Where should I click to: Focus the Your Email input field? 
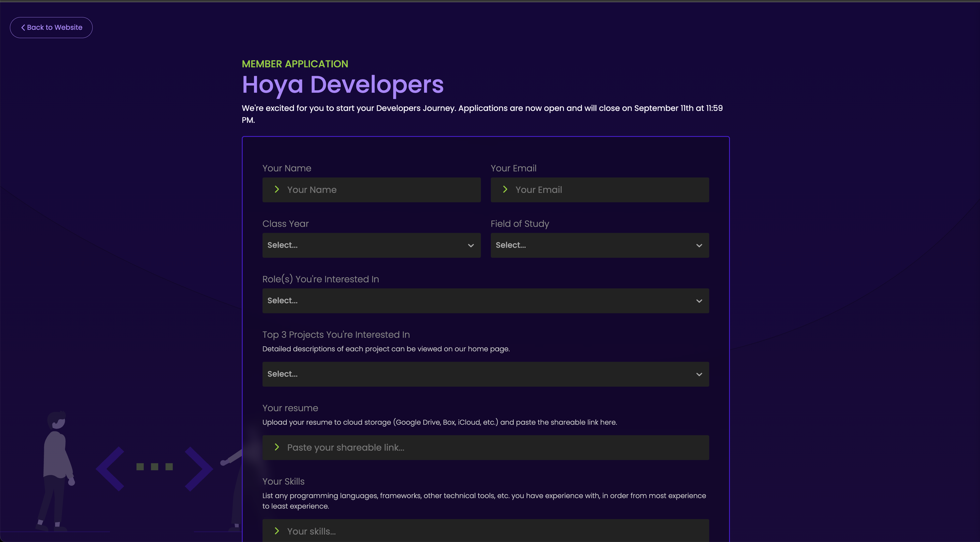[599, 190]
